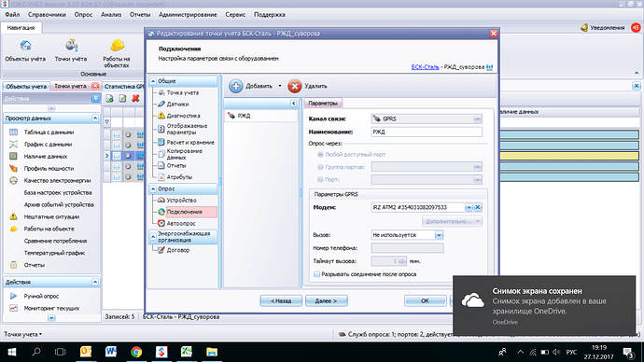Select Порт radio button

[320, 180]
